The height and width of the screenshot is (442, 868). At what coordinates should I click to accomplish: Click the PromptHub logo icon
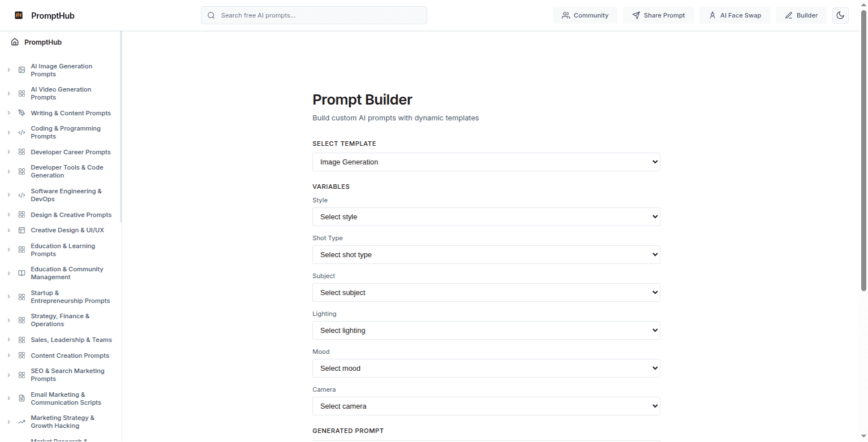coord(19,15)
